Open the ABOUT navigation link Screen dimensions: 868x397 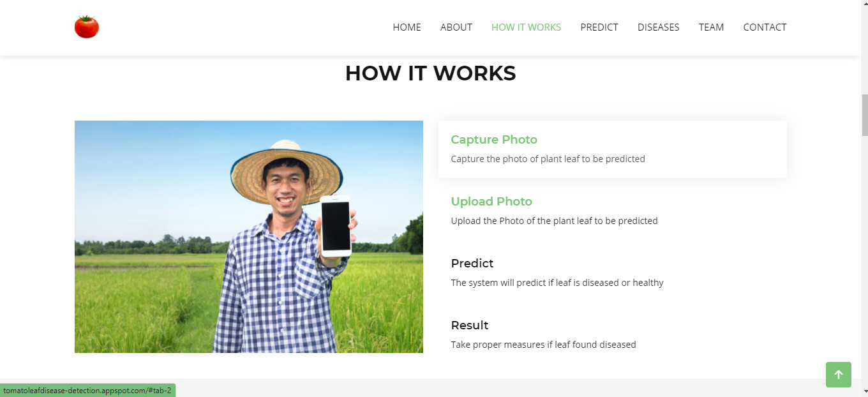pyautogui.click(x=456, y=27)
